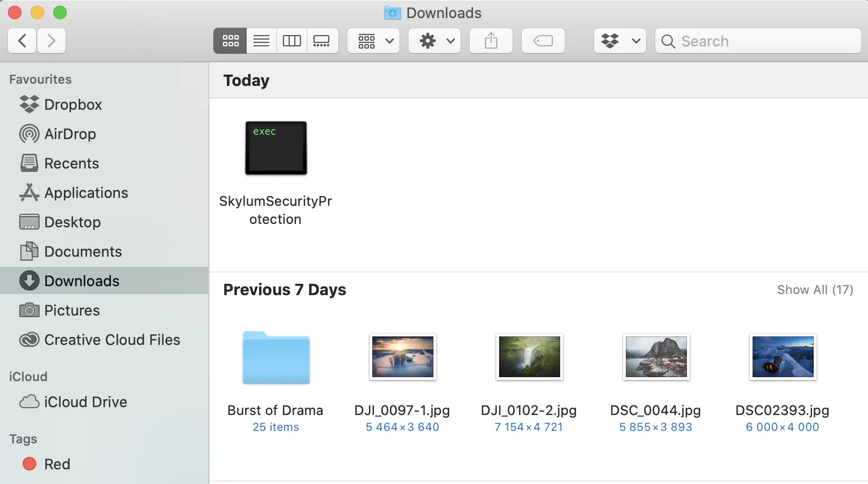Select the Burst of Drama folder
This screenshot has width=868, height=484.
point(276,358)
